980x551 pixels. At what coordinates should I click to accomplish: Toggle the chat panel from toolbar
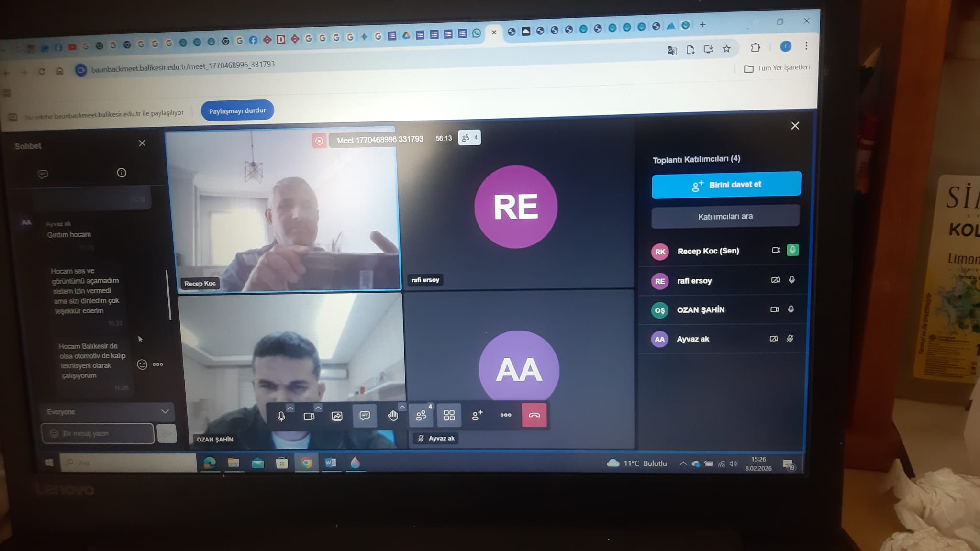click(365, 415)
